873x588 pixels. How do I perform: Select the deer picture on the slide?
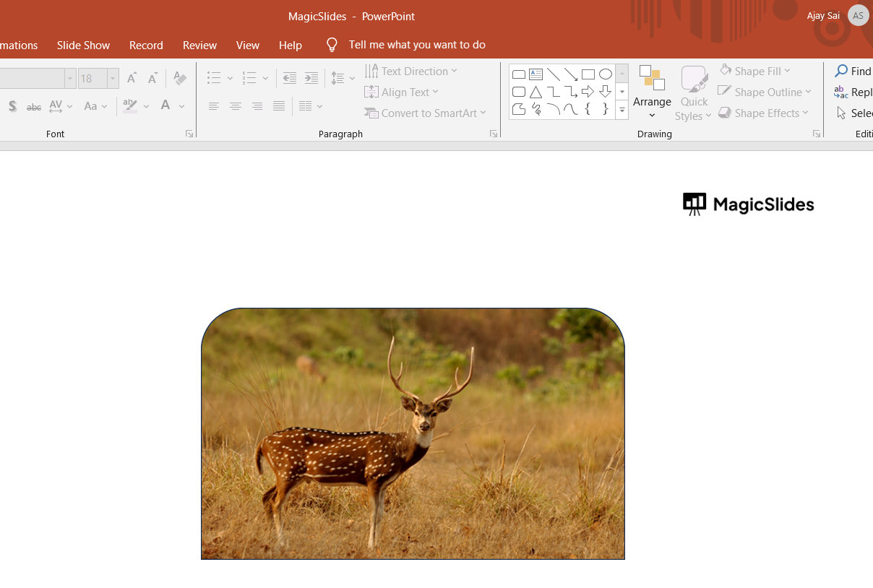(413, 433)
